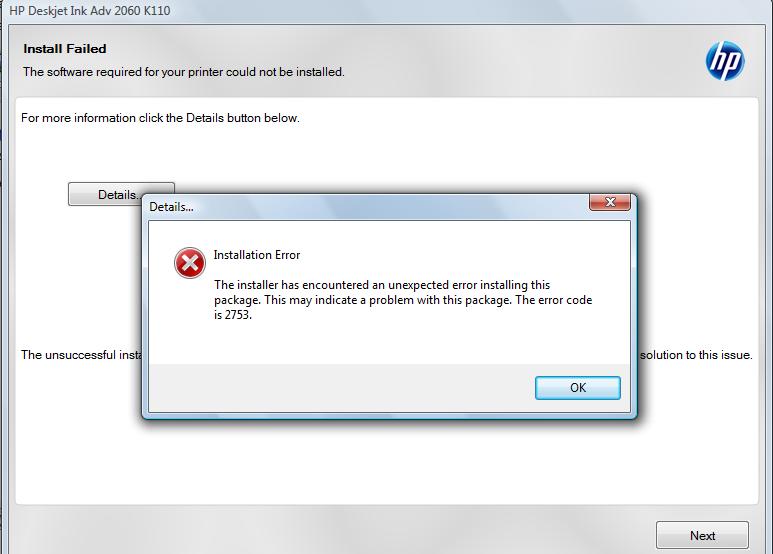Screen dimensions: 773x554
Task: Click the HP logo
Action: click(x=725, y=61)
